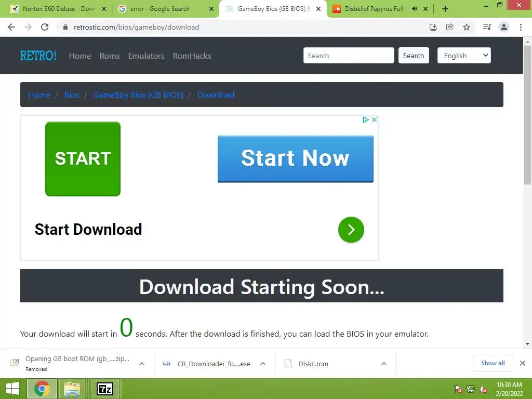Expand options for DiskII.rom download
532x399 pixels.
384,364
